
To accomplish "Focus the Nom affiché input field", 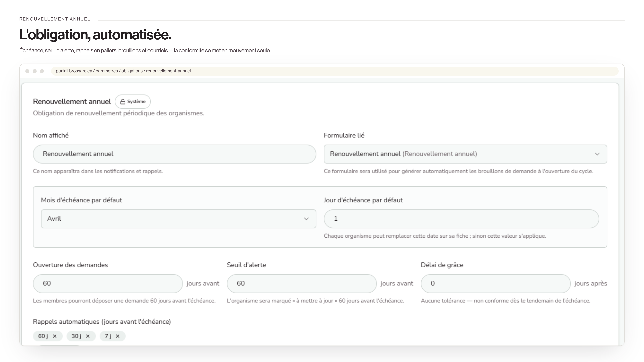I will pyautogui.click(x=175, y=154).
